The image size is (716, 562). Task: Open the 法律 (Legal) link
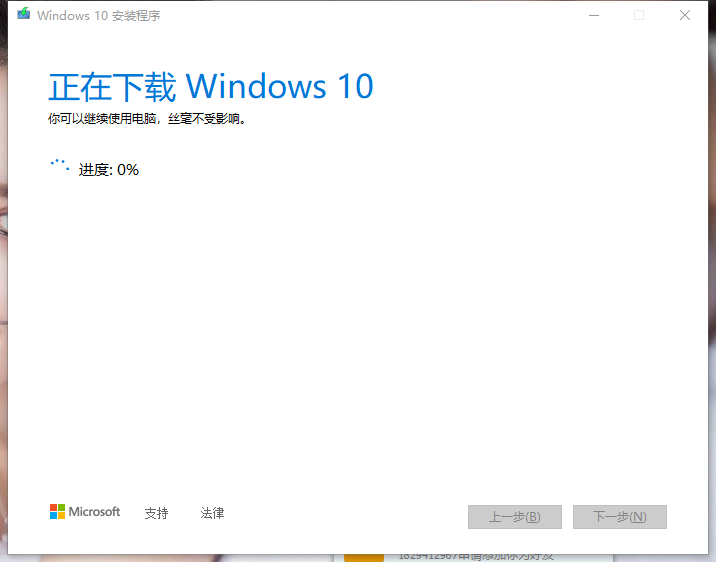click(212, 513)
